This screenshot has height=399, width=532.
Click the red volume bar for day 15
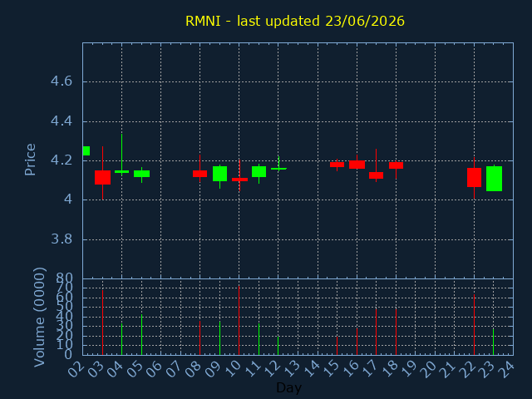(337, 346)
